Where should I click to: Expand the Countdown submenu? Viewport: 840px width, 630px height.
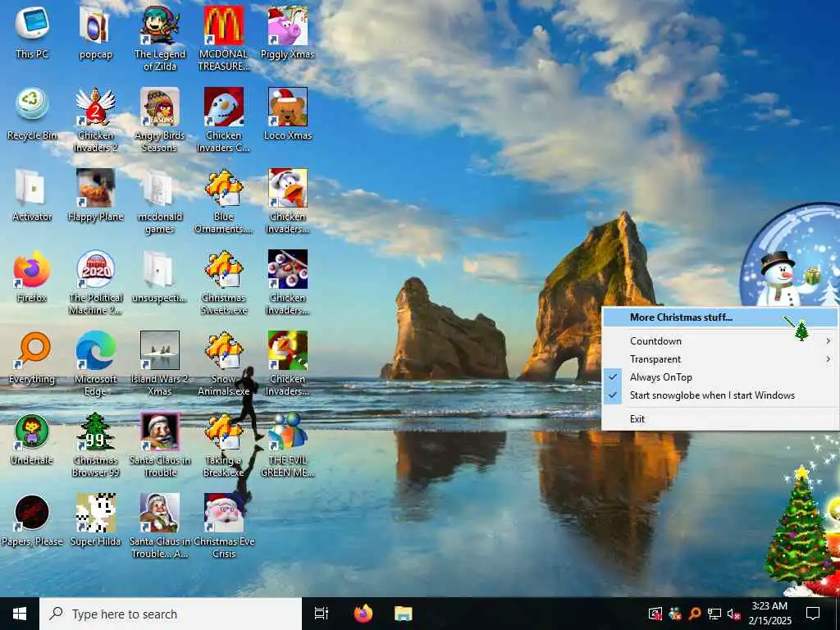(720, 340)
